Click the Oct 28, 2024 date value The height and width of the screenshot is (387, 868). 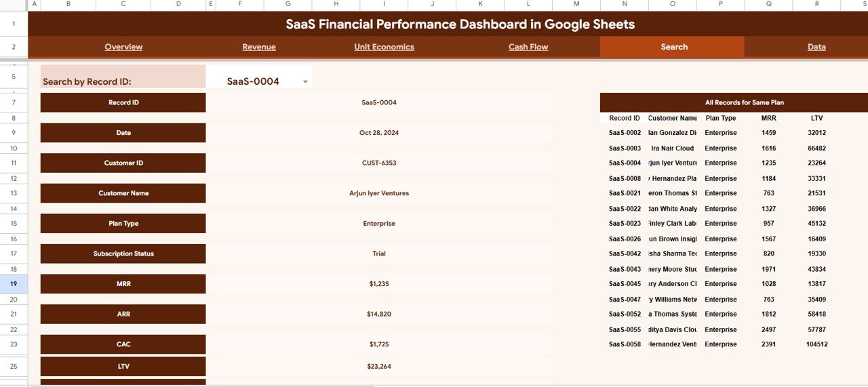click(379, 133)
